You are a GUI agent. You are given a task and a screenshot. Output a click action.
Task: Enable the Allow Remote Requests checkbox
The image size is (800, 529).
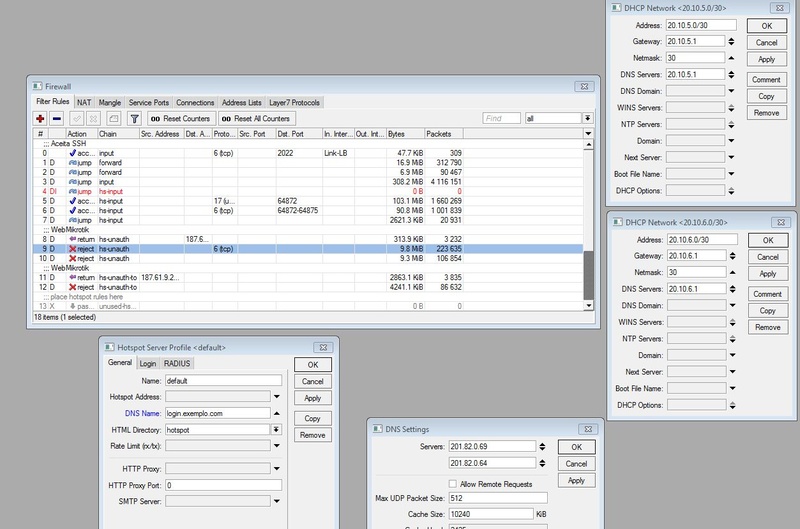point(454,483)
